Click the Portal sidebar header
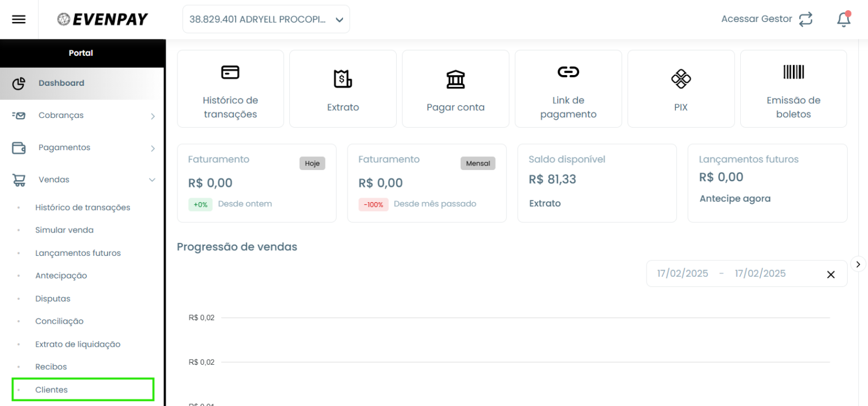 click(x=81, y=53)
